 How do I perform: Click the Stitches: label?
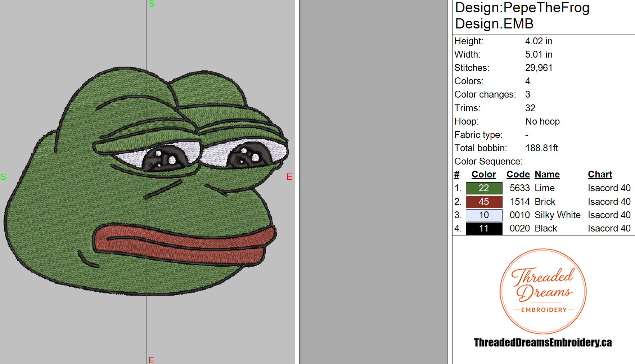tap(472, 68)
